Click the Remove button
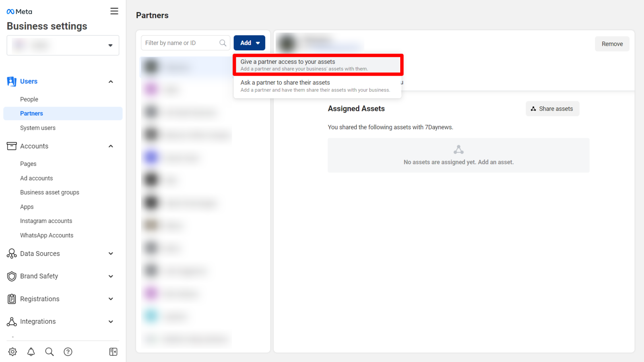Viewport: 644px width, 362px height. (612, 44)
